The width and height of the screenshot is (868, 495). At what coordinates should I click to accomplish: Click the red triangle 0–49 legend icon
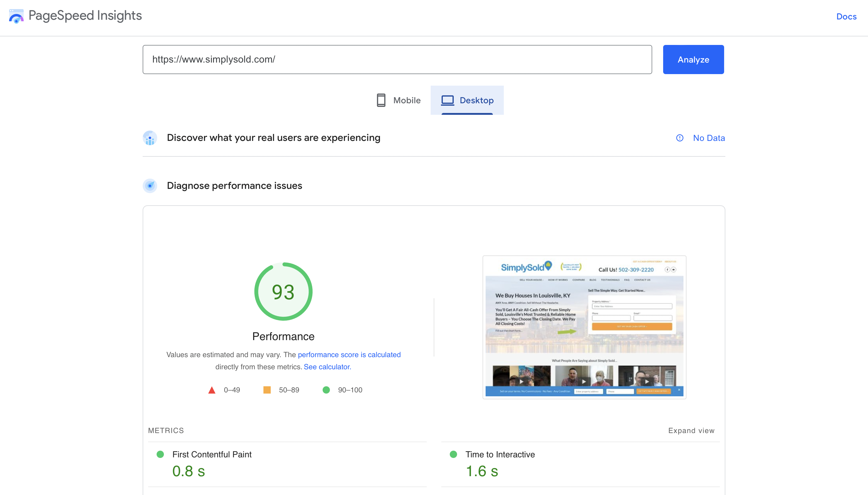pyautogui.click(x=212, y=390)
